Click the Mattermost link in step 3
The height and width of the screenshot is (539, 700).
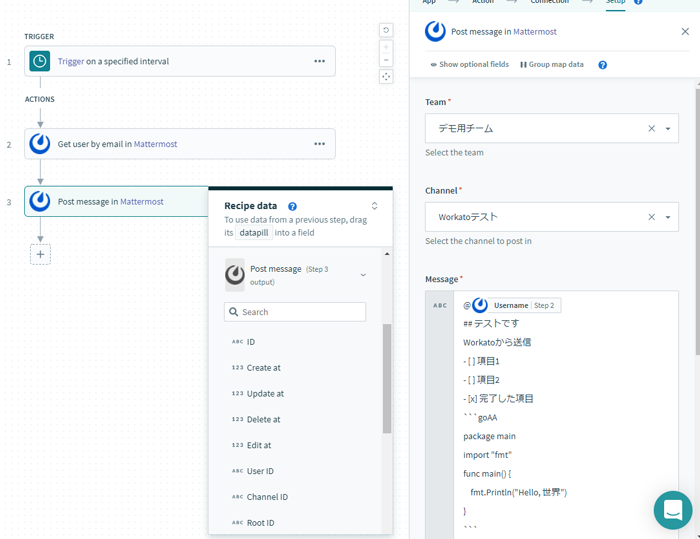click(x=142, y=201)
